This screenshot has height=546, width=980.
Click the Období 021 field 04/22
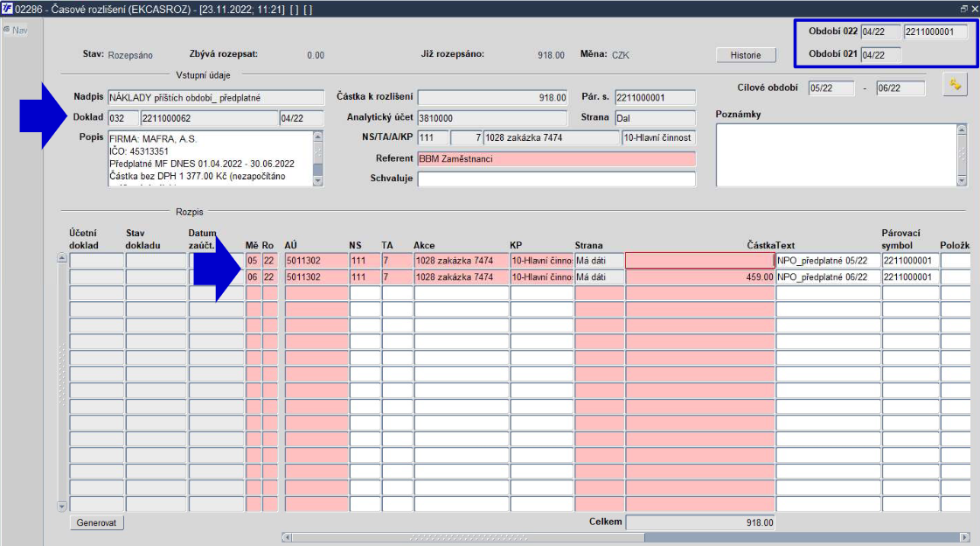pyautogui.click(x=880, y=55)
